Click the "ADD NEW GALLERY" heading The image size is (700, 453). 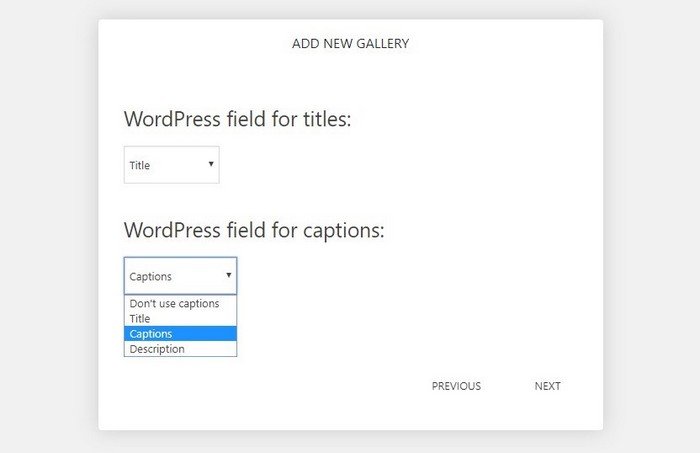click(350, 43)
